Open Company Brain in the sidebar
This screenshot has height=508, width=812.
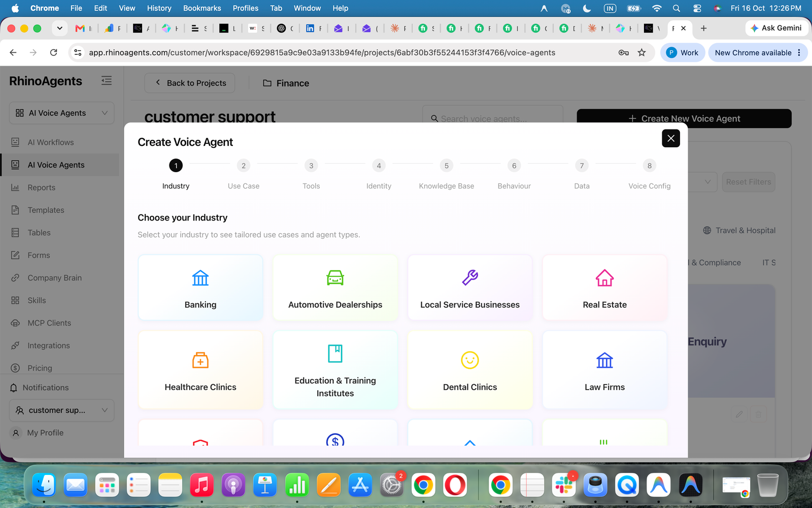54,278
